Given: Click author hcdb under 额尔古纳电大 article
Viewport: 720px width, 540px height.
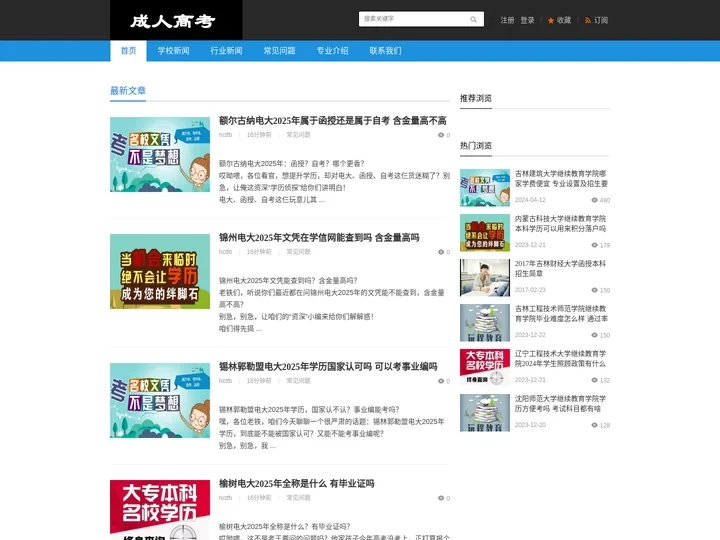Looking at the screenshot, I should [x=225, y=135].
